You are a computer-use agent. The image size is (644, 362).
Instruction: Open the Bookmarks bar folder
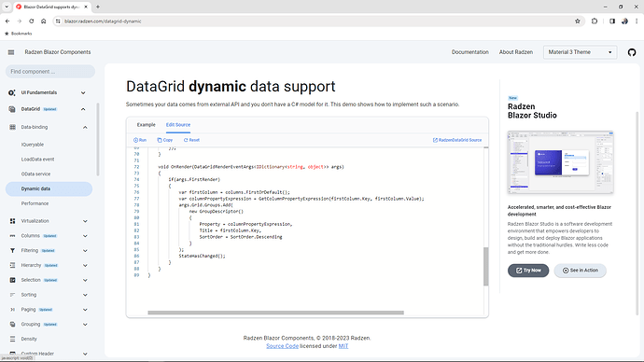(18, 34)
